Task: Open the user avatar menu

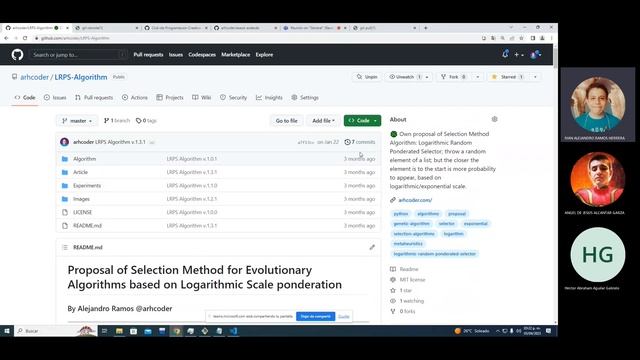Action: coord(536,55)
